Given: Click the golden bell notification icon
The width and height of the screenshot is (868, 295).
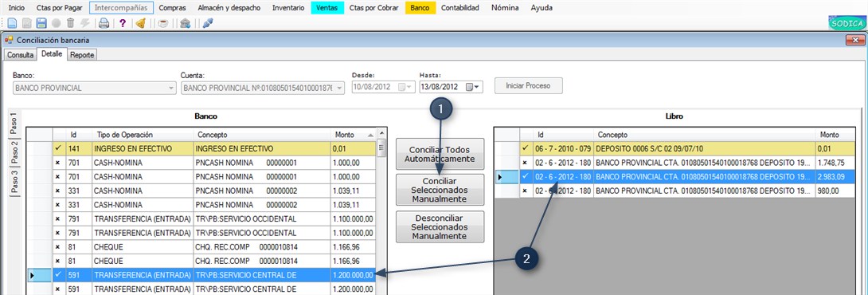Looking at the screenshot, I should coord(141,23).
